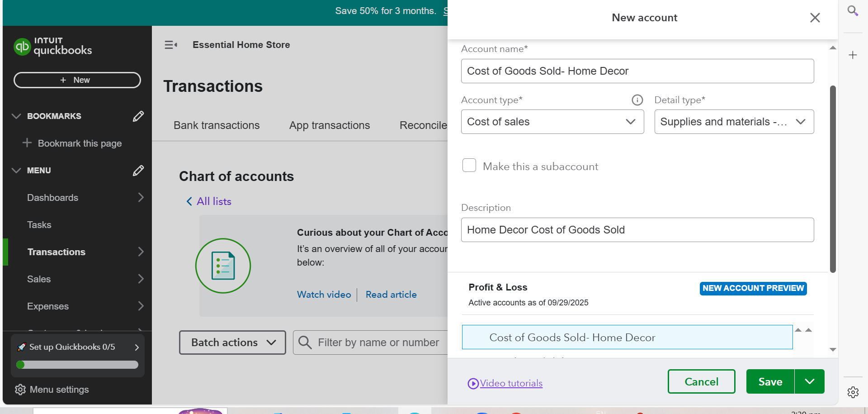Viewport: 868px width, 414px height.
Task: Switch to App transactions tab
Action: (330, 125)
